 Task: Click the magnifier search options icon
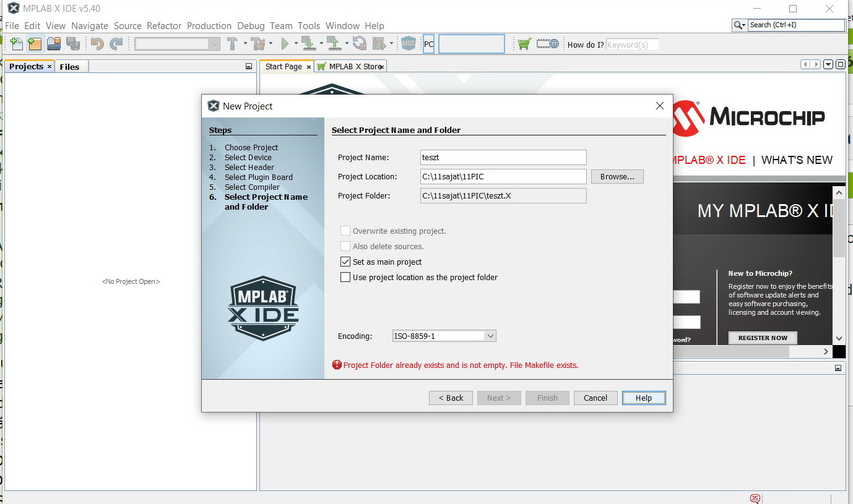(x=740, y=25)
